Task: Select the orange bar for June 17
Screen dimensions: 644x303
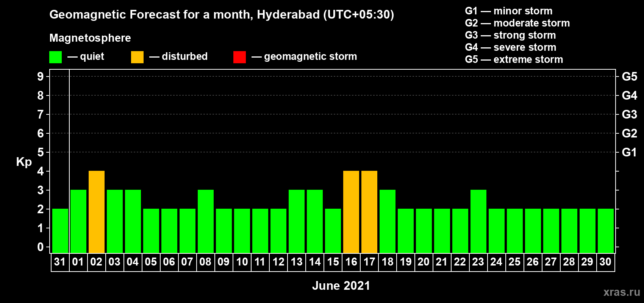Action: (x=369, y=212)
